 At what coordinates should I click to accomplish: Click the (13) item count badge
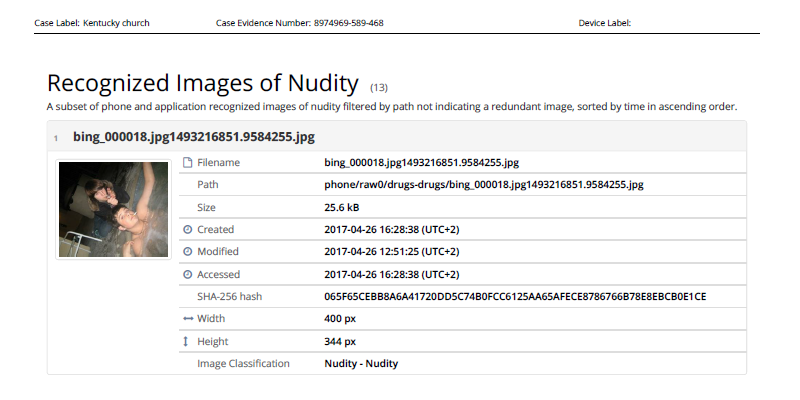pos(379,87)
